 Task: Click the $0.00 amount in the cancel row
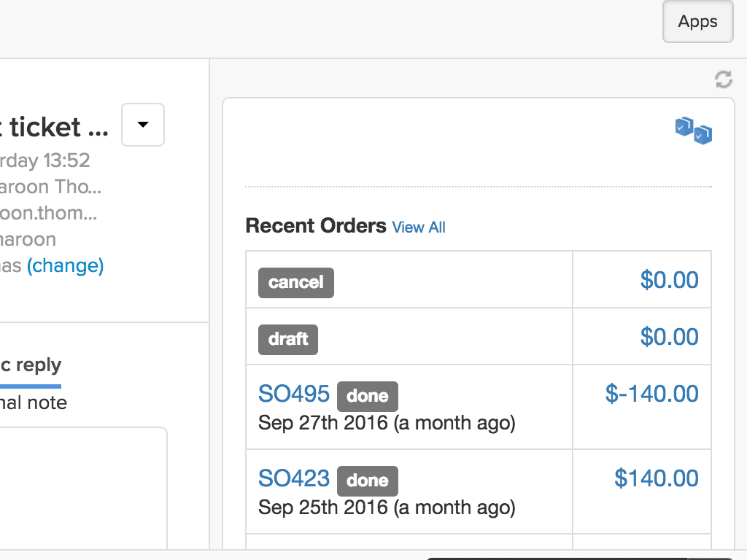(x=669, y=280)
